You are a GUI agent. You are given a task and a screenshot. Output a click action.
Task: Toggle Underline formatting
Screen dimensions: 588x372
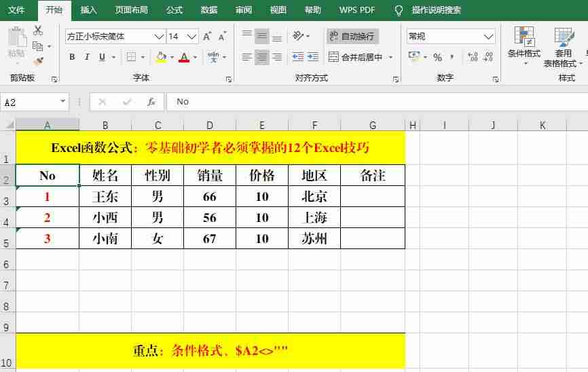point(102,57)
